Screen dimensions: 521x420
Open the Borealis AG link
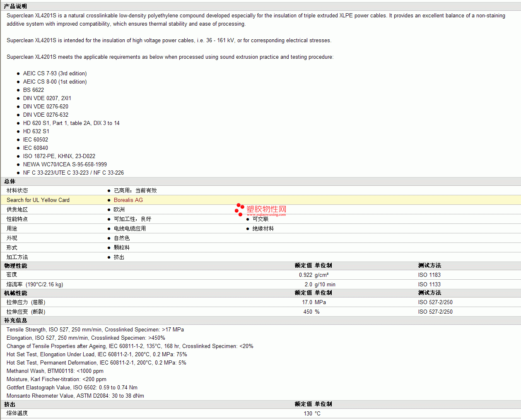pyautogui.click(x=128, y=200)
